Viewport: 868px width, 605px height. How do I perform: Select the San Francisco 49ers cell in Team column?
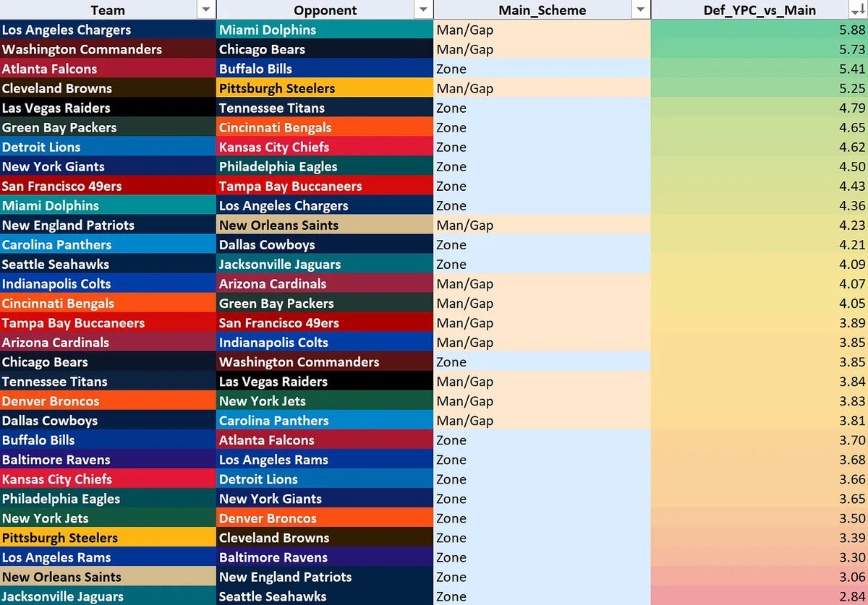108,186
